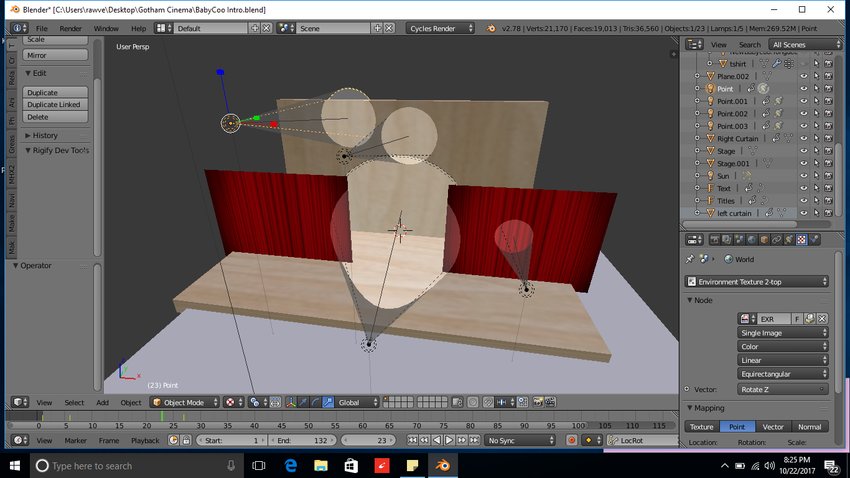
Task: Toggle Stage object visibility eye
Action: coord(804,151)
